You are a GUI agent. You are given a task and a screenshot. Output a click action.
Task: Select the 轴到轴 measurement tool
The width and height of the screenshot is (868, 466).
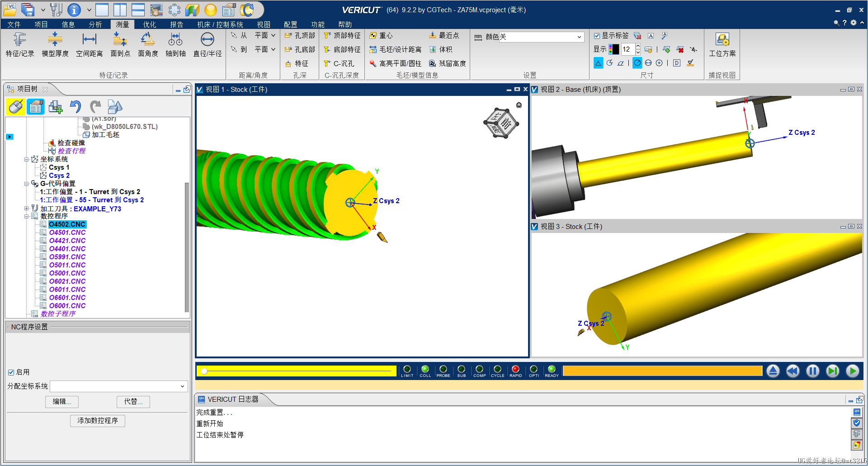coord(175,45)
